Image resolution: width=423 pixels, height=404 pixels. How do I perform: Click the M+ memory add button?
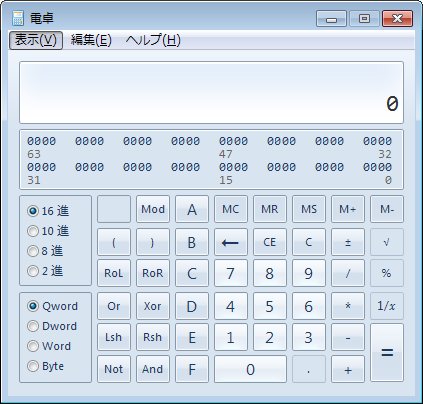(348, 209)
